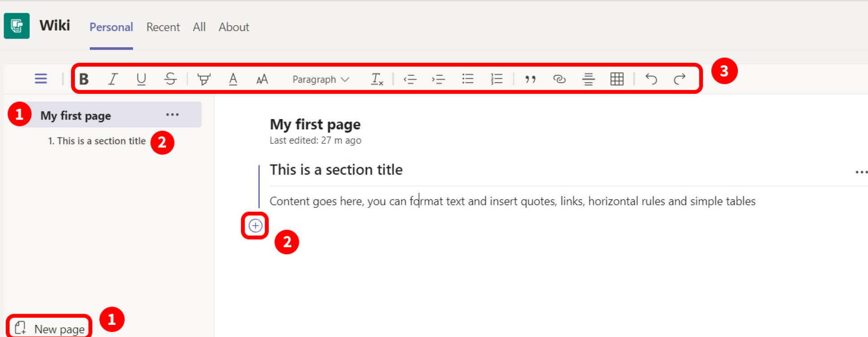Screen dimensions: 868x337
Task: Increase the indent level
Action: click(x=438, y=80)
